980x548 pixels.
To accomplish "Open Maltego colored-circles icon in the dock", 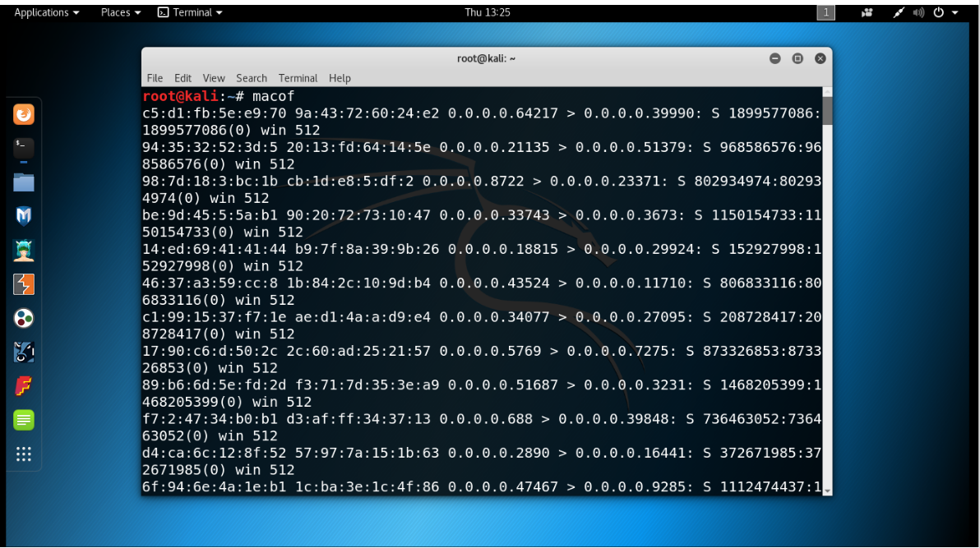I will click(24, 318).
